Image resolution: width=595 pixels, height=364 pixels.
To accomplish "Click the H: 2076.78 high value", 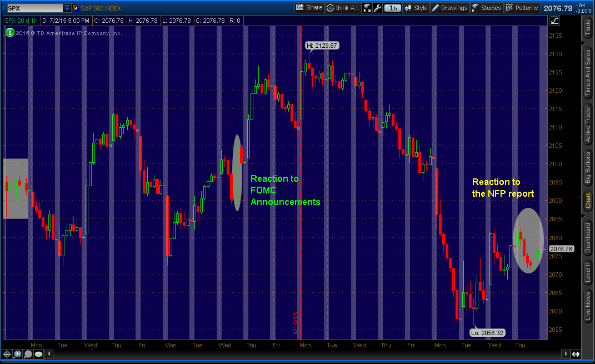I will pyautogui.click(x=143, y=21).
